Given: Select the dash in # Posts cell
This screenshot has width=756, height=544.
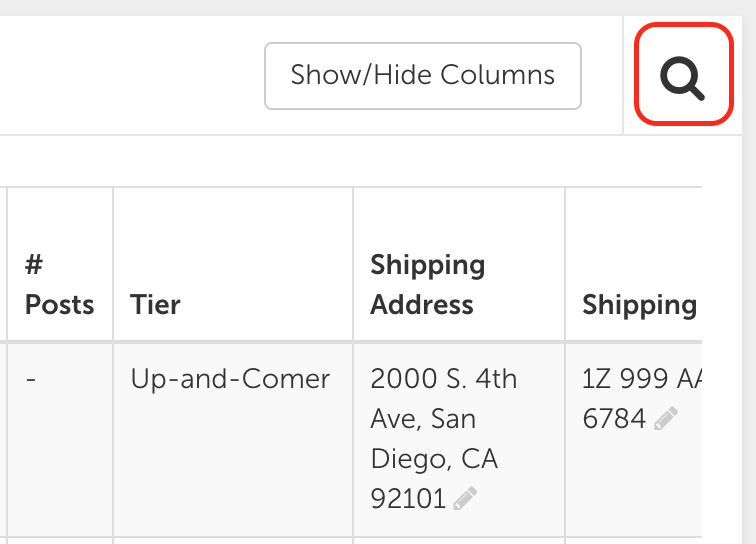Looking at the screenshot, I should pyautogui.click(x=31, y=380).
